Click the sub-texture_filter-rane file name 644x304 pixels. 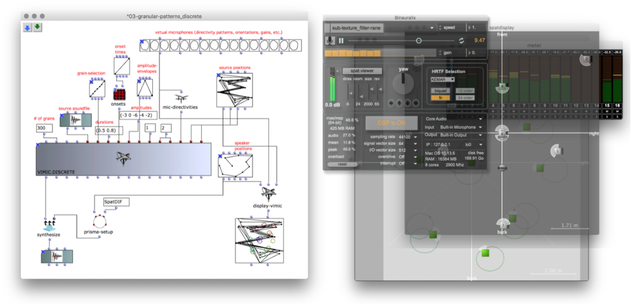tap(357, 27)
